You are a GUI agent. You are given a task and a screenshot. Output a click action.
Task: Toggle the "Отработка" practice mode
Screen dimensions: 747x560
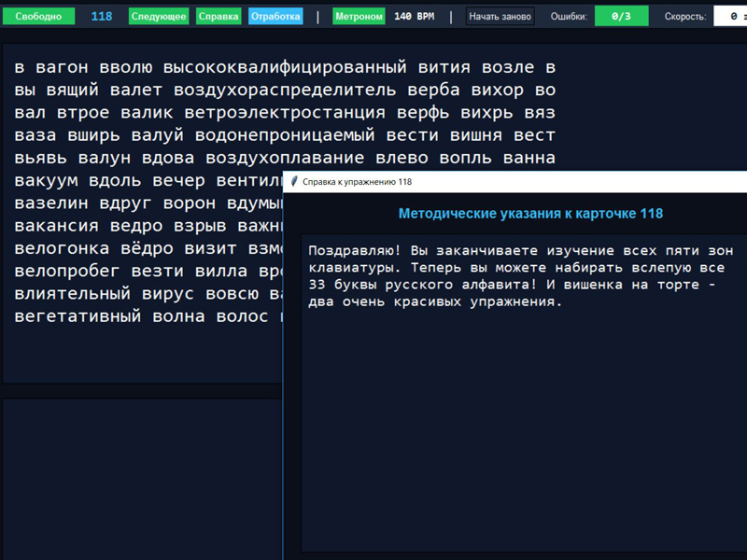[x=275, y=16]
